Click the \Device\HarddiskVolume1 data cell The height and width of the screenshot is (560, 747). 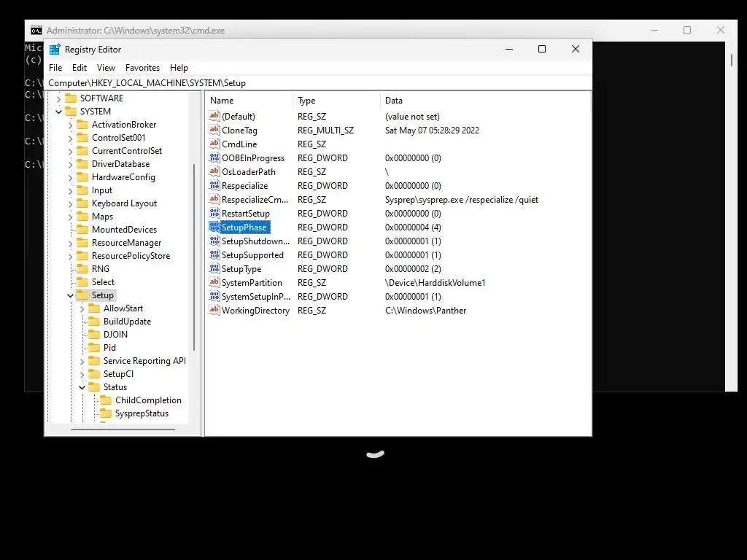[x=435, y=283]
